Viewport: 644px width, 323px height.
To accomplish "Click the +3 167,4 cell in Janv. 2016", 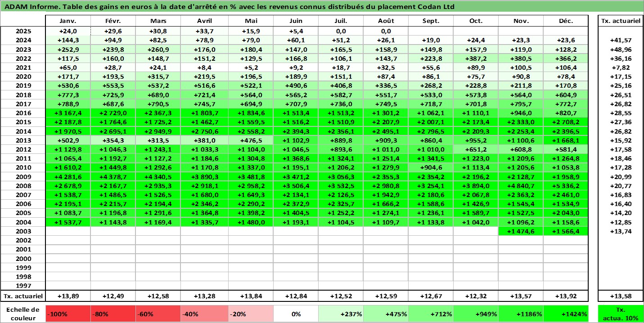I will point(68,112).
